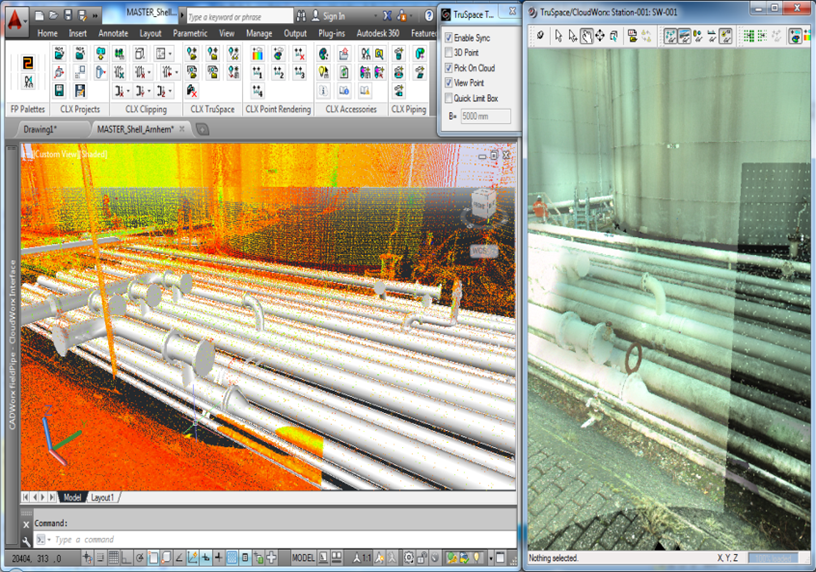Click the 1:1 annotation scale button
Viewport: 816px width, 572px height.
coord(362,558)
